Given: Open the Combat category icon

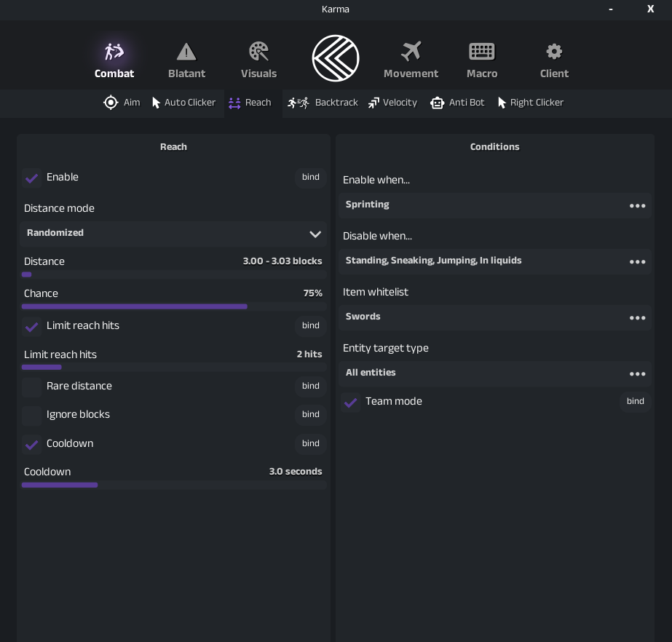Looking at the screenshot, I should point(114,52).
